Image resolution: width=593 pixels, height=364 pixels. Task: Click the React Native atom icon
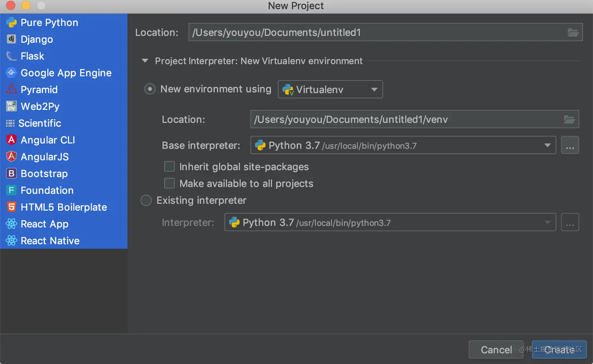11,240
